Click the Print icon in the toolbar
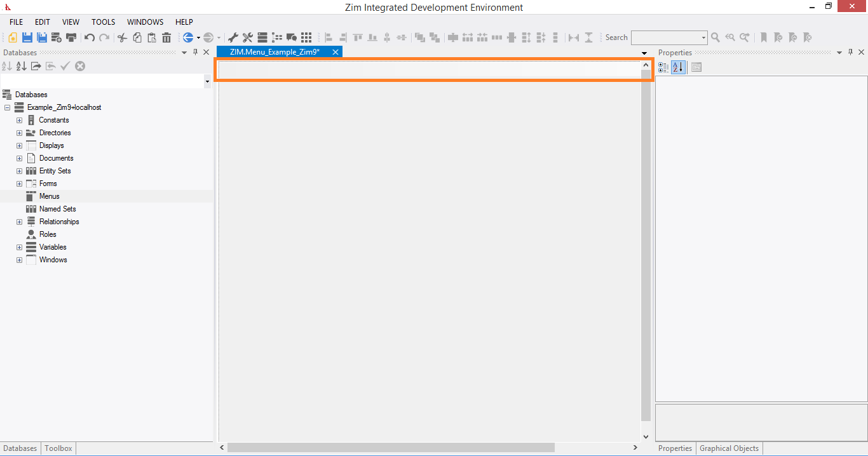 click(x=71, y=37)
